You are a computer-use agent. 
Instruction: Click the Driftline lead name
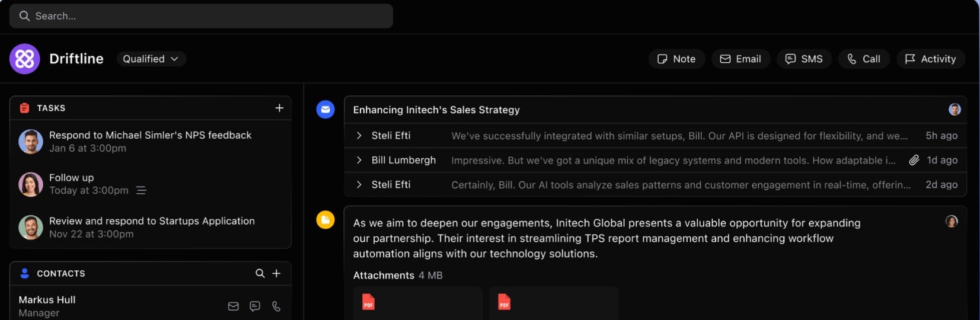click(76, 59)
